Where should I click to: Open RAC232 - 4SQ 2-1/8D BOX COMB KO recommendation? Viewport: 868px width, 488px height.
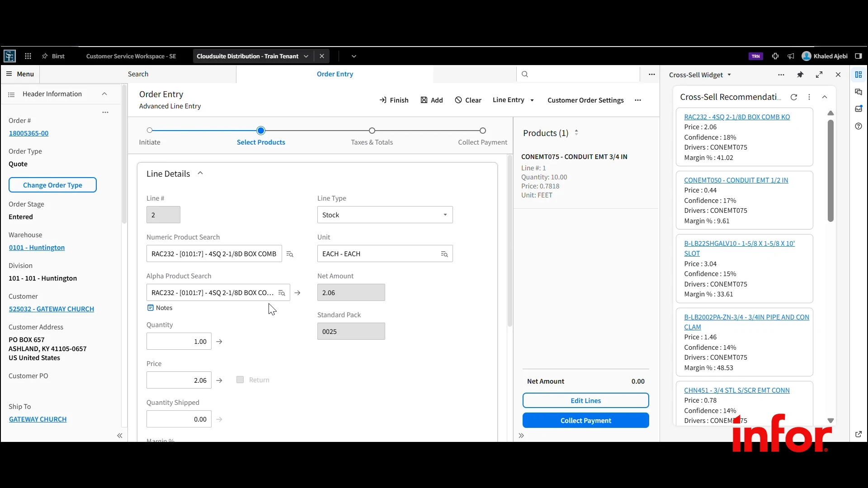pos(737,117)
